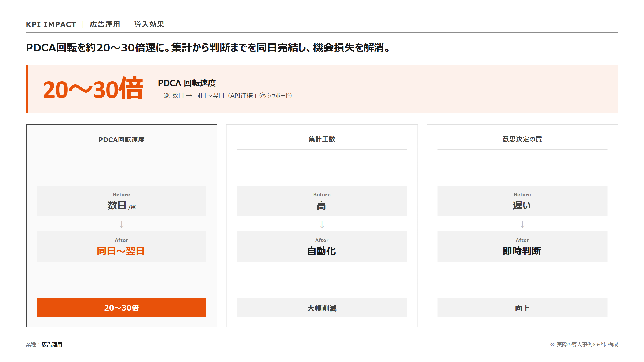Image resolution: width=644 pixels, height=362 pixels.
Task: Click the Before value '遅い'
Action: click(522, 206)
